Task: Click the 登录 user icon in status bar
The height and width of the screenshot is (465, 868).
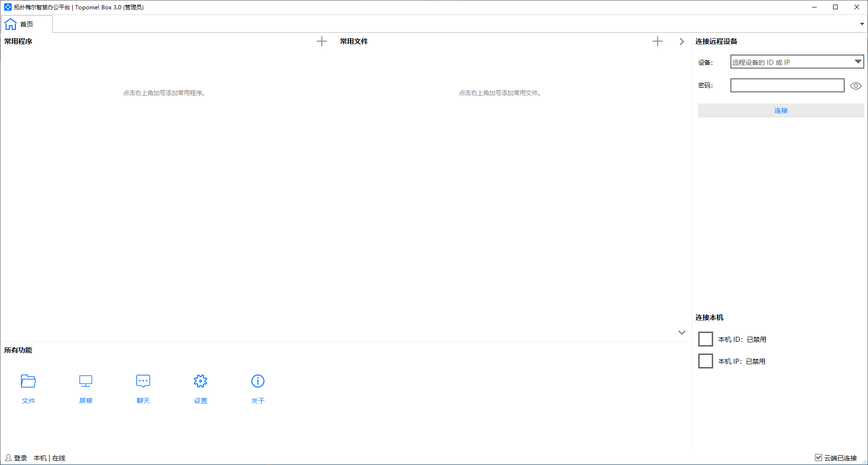Action: 8,458
